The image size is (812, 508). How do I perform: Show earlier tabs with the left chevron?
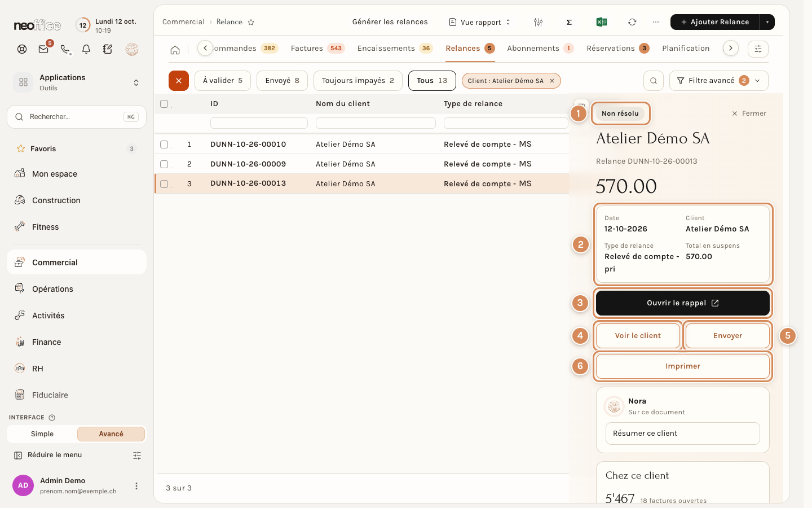pos(205,48)
